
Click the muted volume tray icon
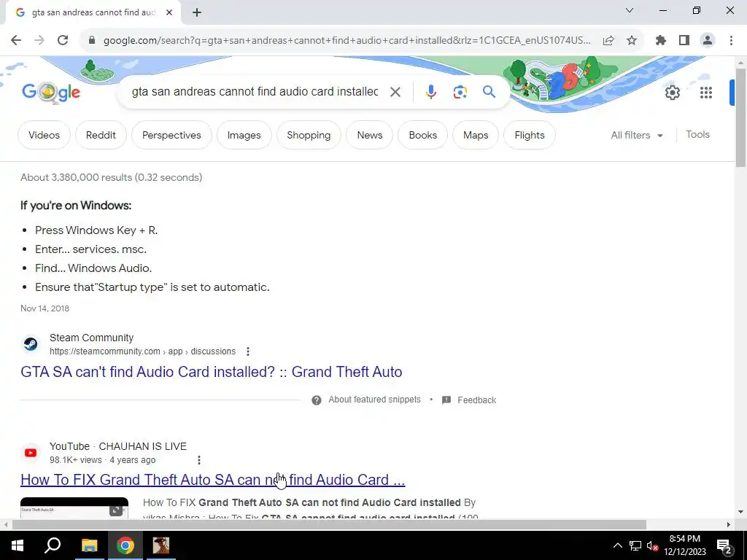point(652,545)
